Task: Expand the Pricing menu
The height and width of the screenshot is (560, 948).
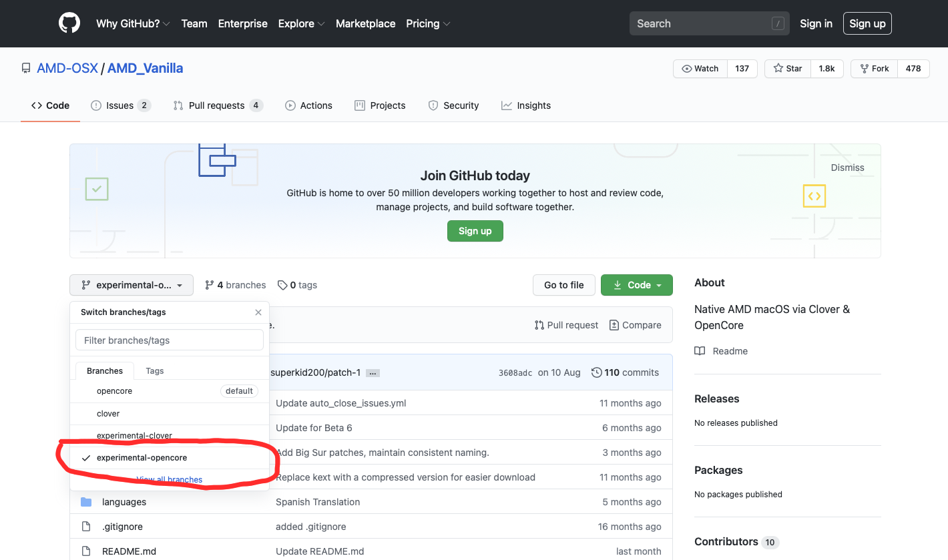Action: [428, 23]
